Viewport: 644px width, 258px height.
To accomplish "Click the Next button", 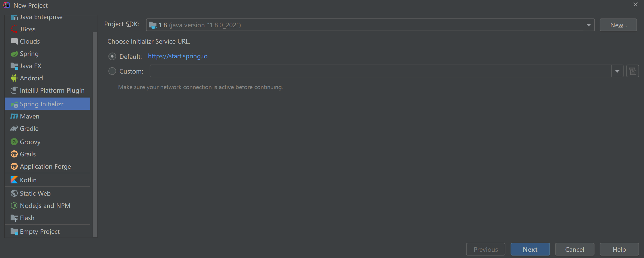I will click(530, 249).
